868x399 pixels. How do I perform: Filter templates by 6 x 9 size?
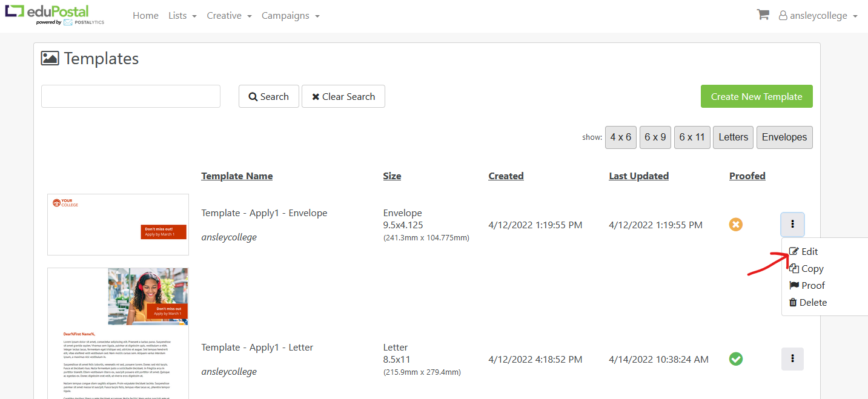pyautogui.click(x=655, y=137)
